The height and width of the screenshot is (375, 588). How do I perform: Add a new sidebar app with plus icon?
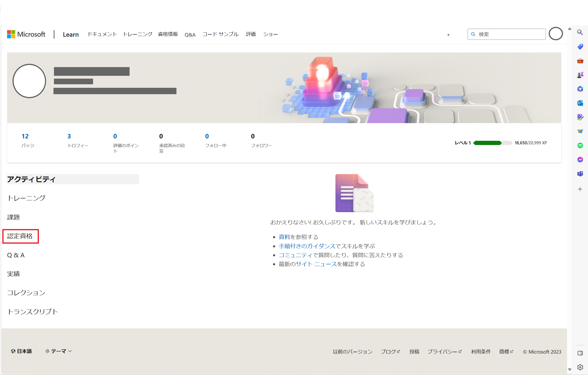pos(580,189)
